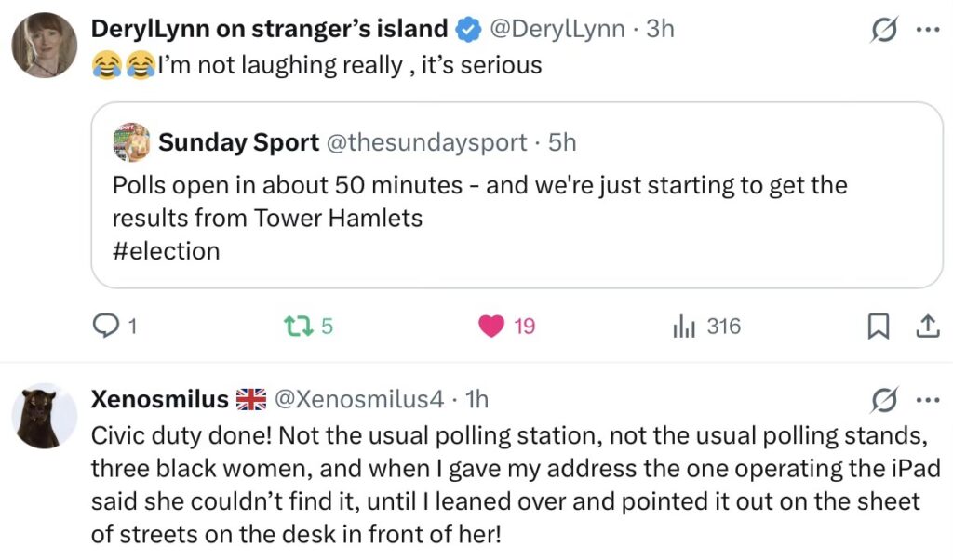Viewport: 953px width, 560px height.
Task: Click the Grok icon on DerylLynn's post
Action: (x=883, y=29)
